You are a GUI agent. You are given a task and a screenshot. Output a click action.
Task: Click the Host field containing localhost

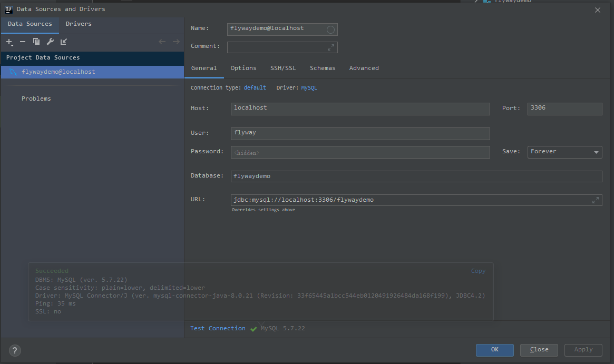click(360, 109)
